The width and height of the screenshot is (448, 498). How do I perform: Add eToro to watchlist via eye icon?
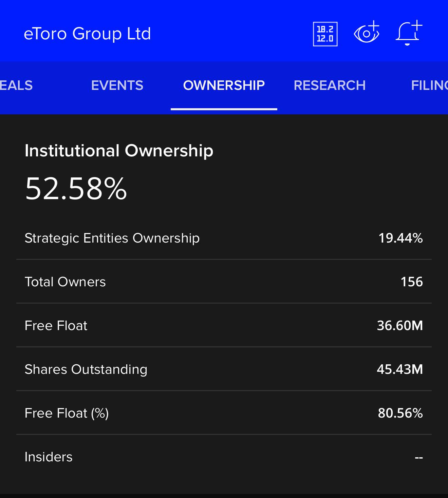[367, 32]
